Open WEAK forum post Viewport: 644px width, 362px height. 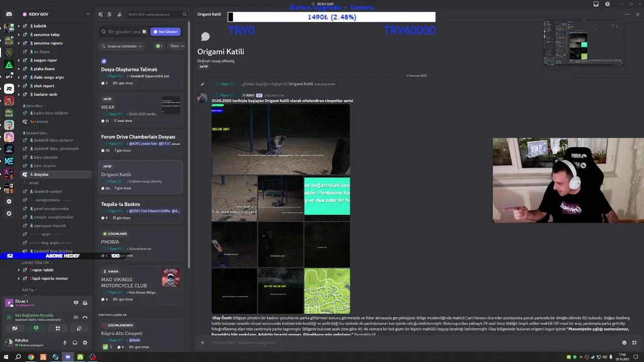coord(140,110)
